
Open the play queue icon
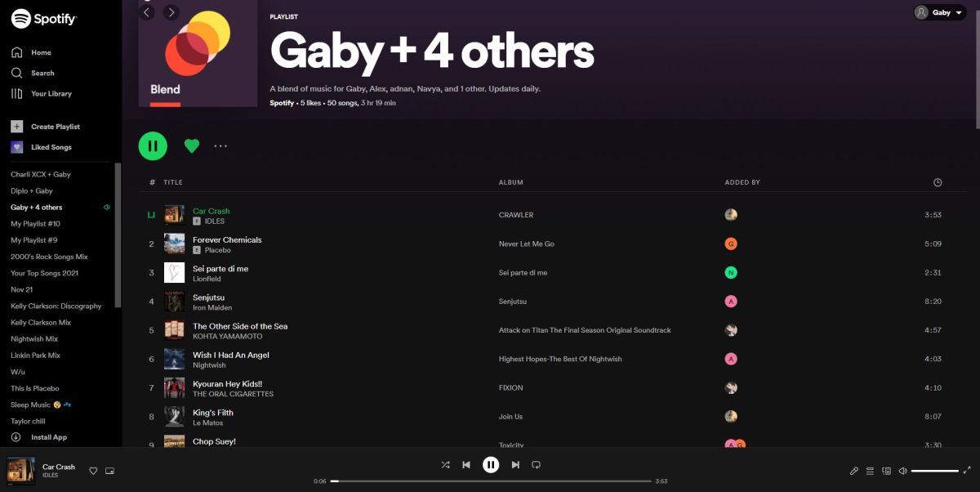pos(871,471)
